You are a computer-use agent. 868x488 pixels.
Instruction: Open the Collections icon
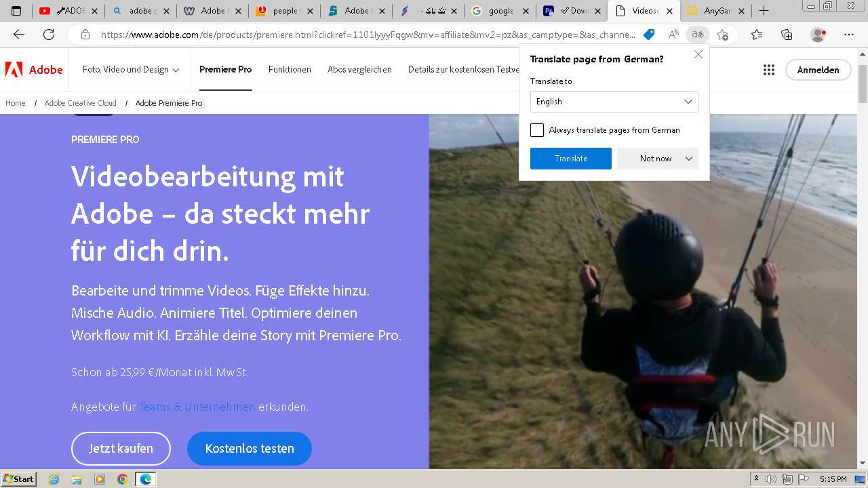click(x=787, y=35)
